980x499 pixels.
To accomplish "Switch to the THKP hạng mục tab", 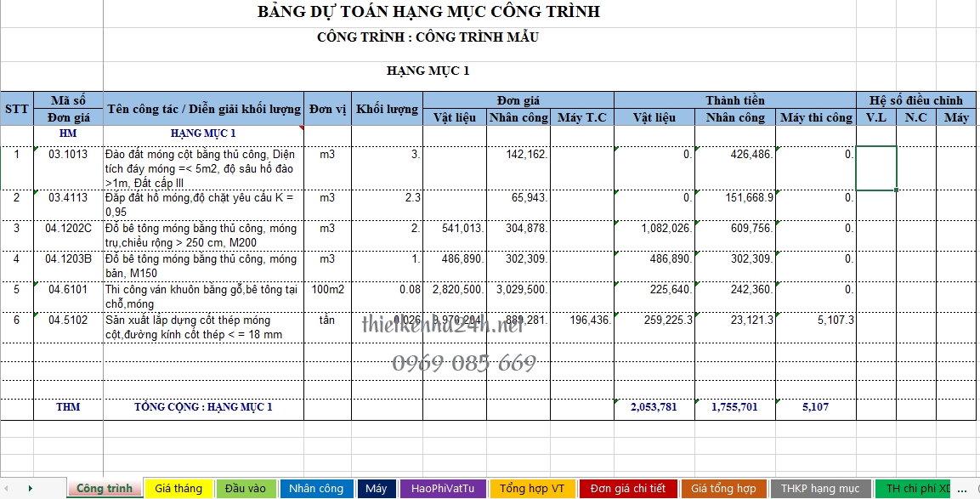I will tap(820, 488).
